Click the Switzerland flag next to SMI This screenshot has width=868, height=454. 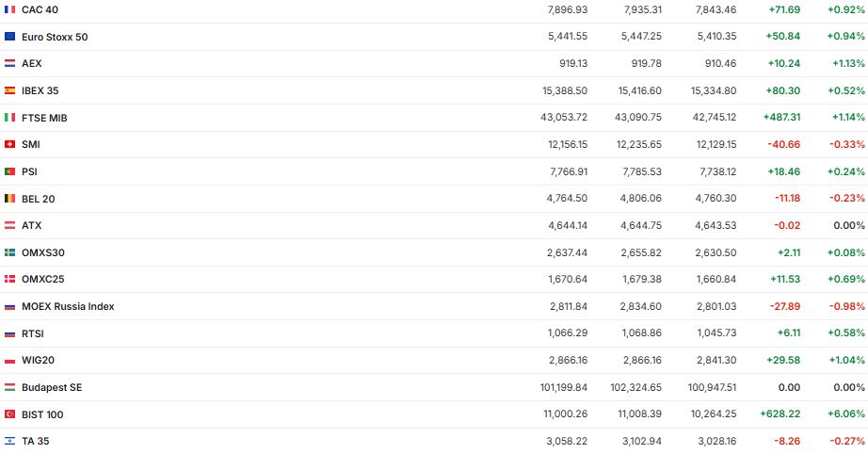coord(9,144)
